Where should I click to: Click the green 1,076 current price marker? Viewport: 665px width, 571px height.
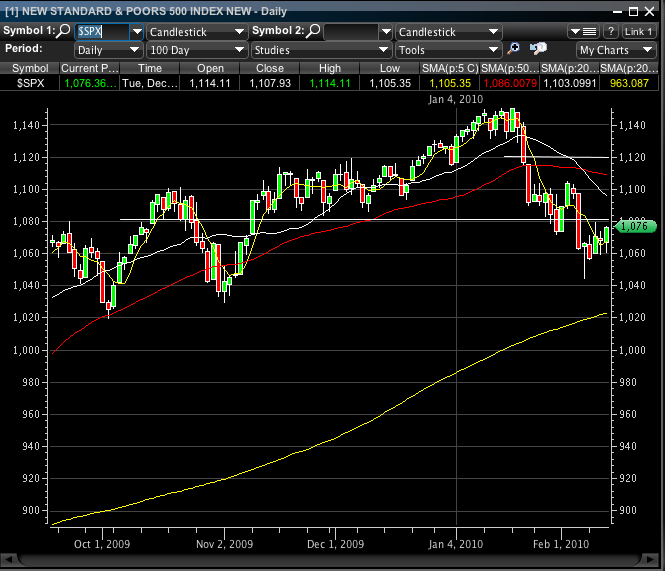click(x=634, y=227)
